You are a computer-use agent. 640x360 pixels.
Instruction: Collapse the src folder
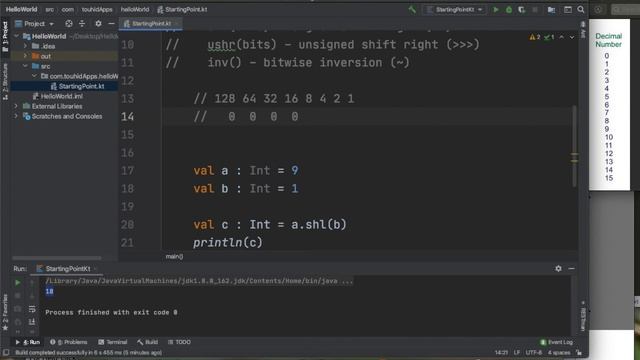click(x=25, y=66)
